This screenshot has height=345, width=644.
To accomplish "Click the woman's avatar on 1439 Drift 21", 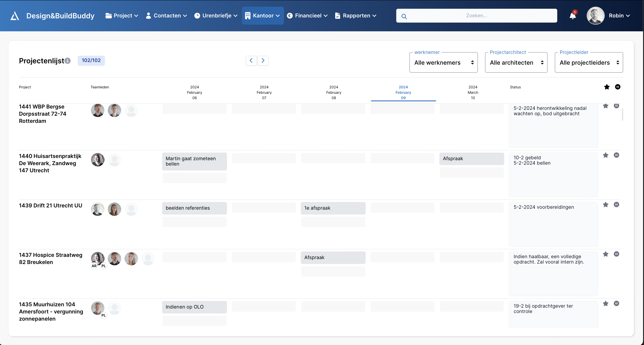I will click(114, 209).
